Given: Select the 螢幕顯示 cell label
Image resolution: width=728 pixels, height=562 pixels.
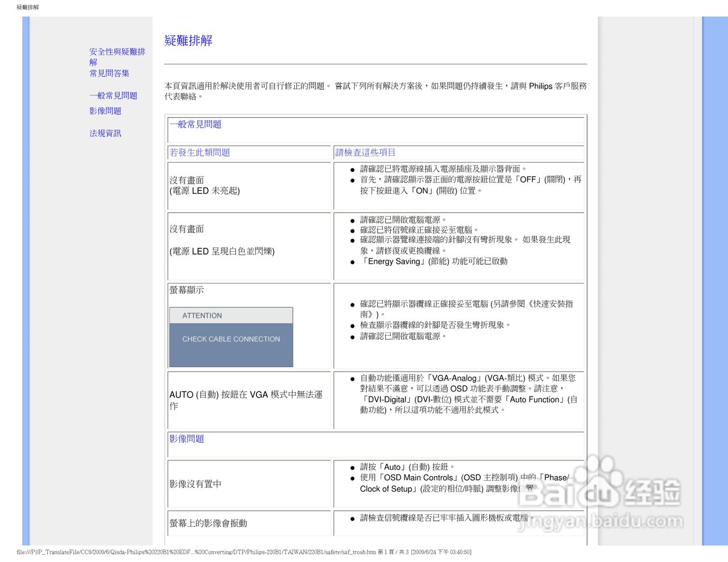Looking at the screenshot, I should pyautogui.click(x=187, y=290).
